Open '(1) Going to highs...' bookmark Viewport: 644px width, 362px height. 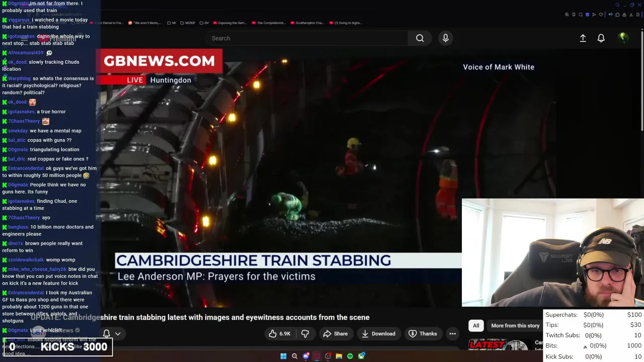point(345,23)
